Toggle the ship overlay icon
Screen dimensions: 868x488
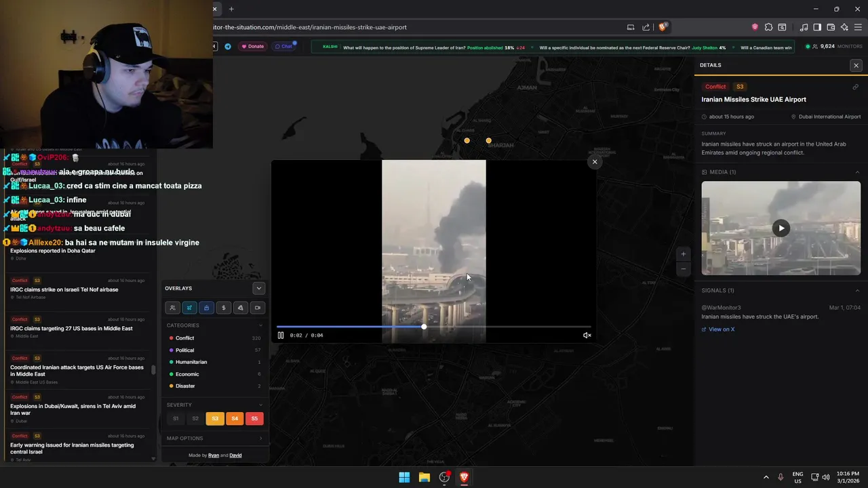point(206,308)
